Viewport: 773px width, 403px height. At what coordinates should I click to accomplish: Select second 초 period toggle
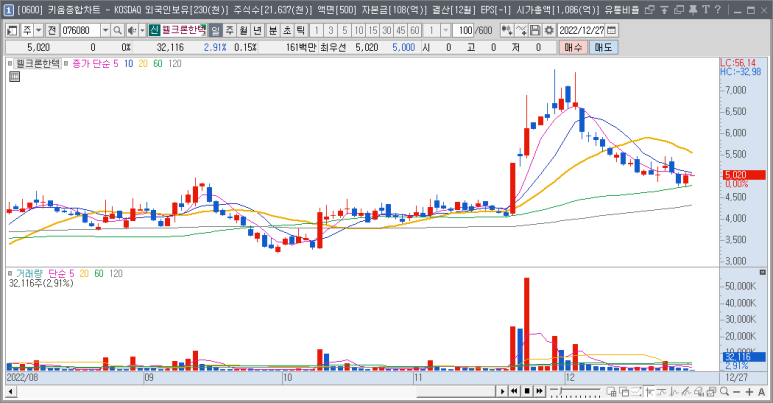287,31
